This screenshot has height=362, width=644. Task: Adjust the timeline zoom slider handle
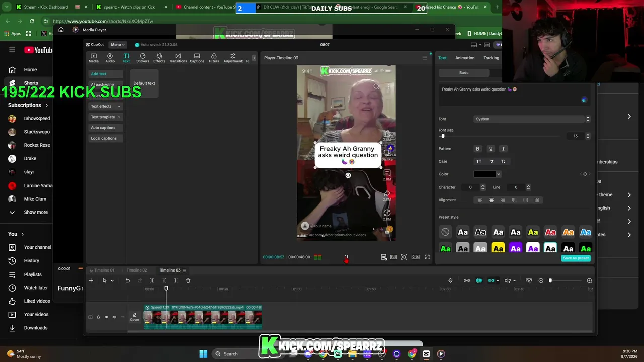click(x=550, y=280)
